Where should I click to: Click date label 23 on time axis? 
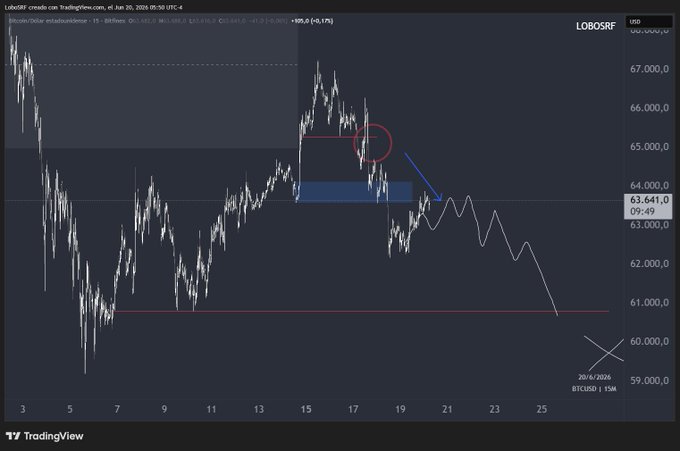(x=494, y=409)
